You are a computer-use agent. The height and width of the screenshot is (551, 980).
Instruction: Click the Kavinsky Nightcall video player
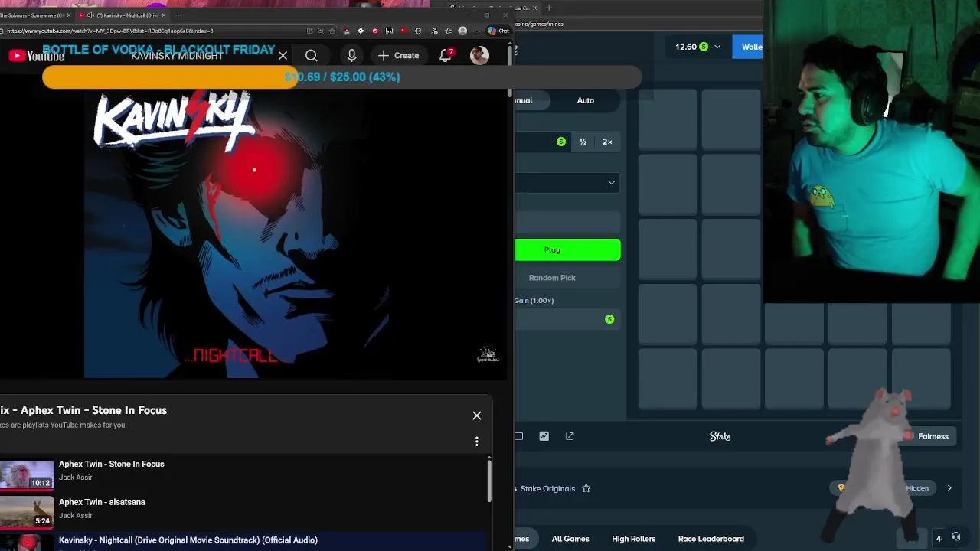(x=255, y=233)
